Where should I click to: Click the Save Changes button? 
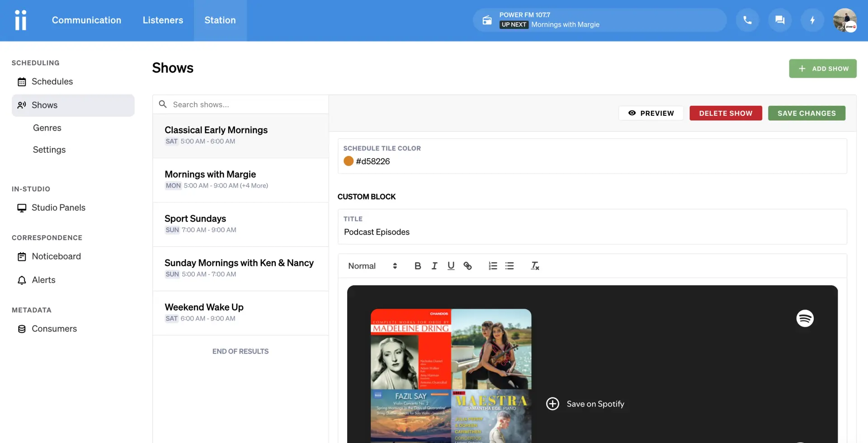coord(807,113)
